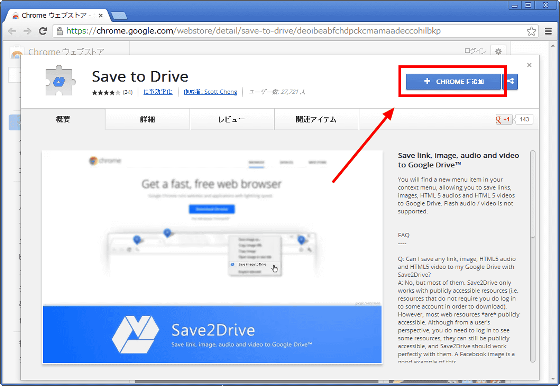Click the star rating under title
Image resolution: width=560 pixels, height=386 pixels.
click(x=106, y=92)
